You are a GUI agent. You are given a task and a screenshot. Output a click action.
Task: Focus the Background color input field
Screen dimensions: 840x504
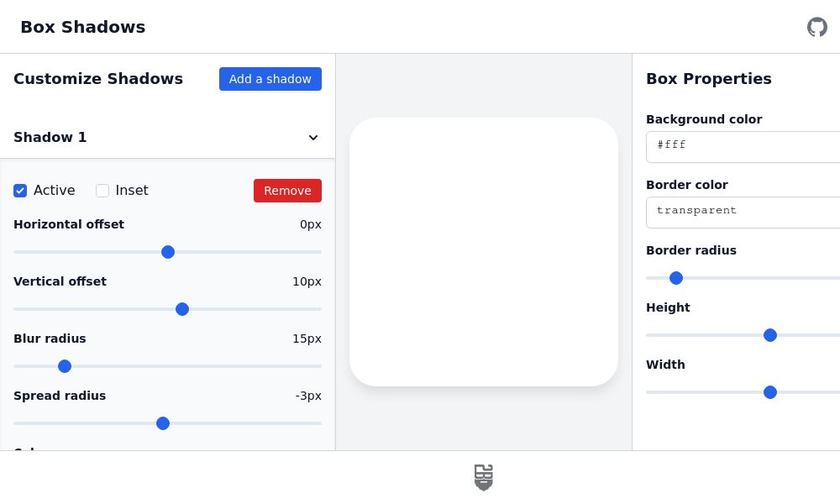pos(743,146)
